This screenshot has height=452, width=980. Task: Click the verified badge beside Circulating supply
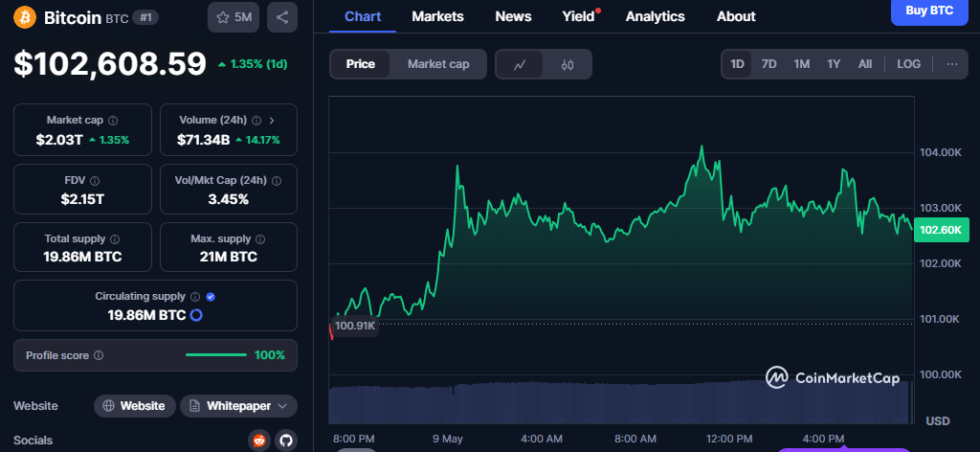(x=211, y=296)
